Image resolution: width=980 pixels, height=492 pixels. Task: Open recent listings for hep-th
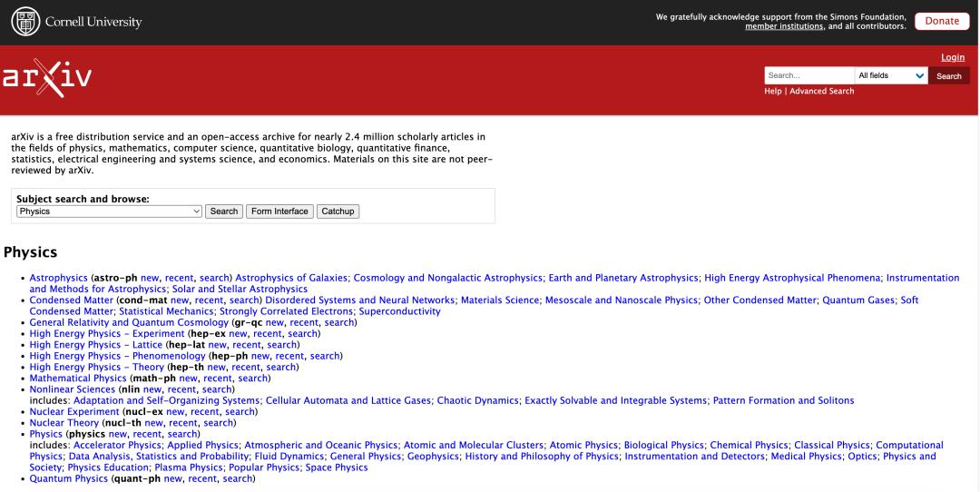[246, 367]
